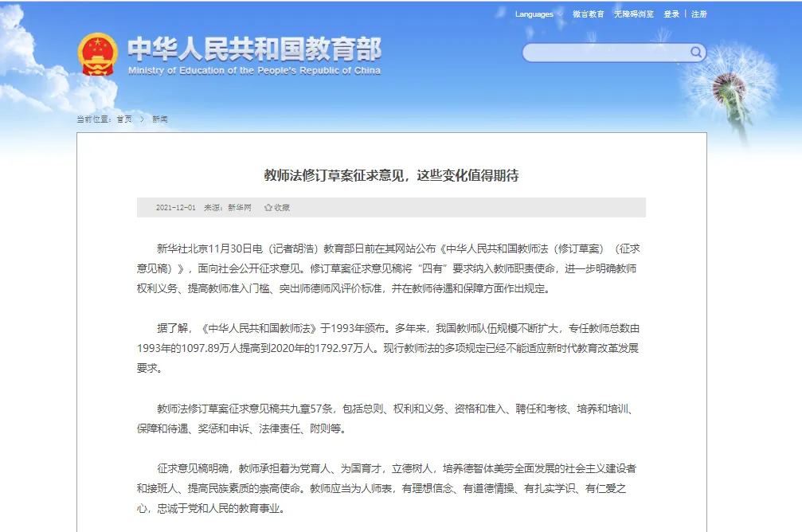This screenshot has width=802, height=532.
Task: Enable 无障碍浏览 accessibility mode
Action: point(633,14)
